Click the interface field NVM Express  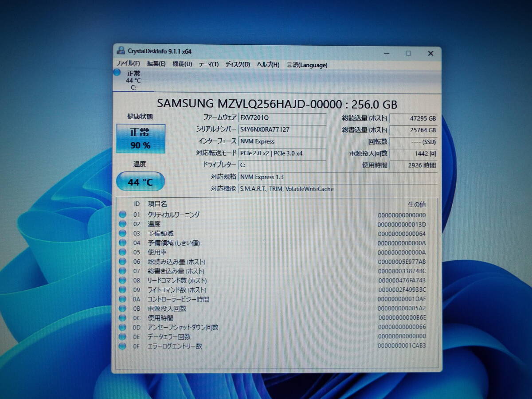pos(282,141)
